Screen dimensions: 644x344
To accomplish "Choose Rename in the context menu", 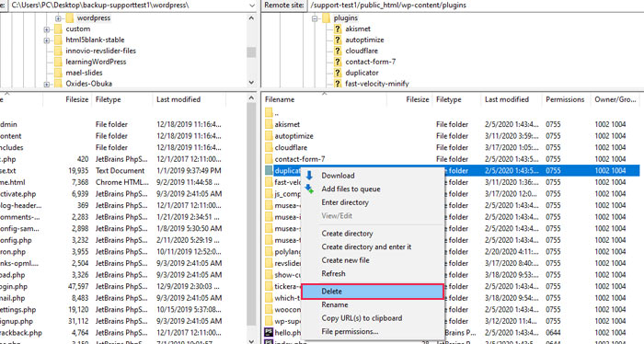I will point(373,304).
